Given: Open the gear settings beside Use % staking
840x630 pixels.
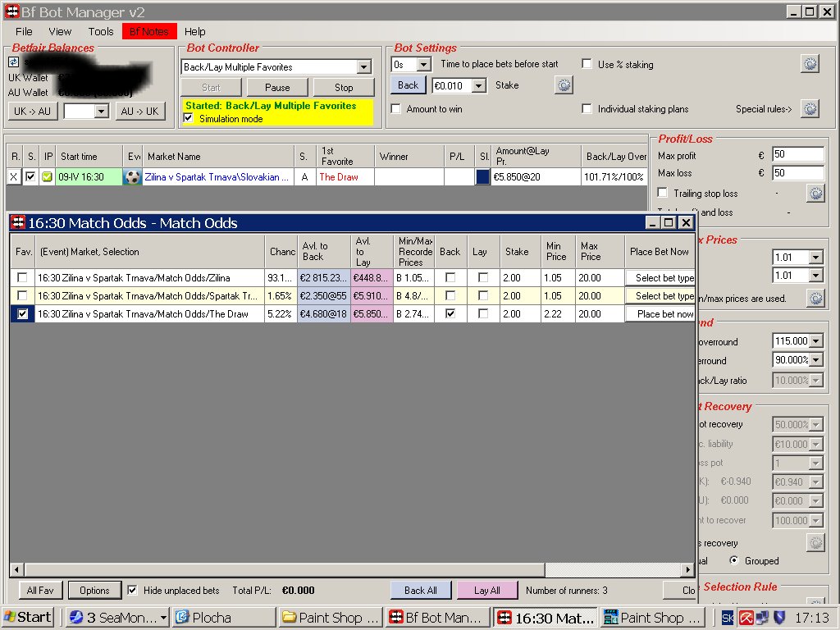Looking at the screenshot, I should coord(810,64).
